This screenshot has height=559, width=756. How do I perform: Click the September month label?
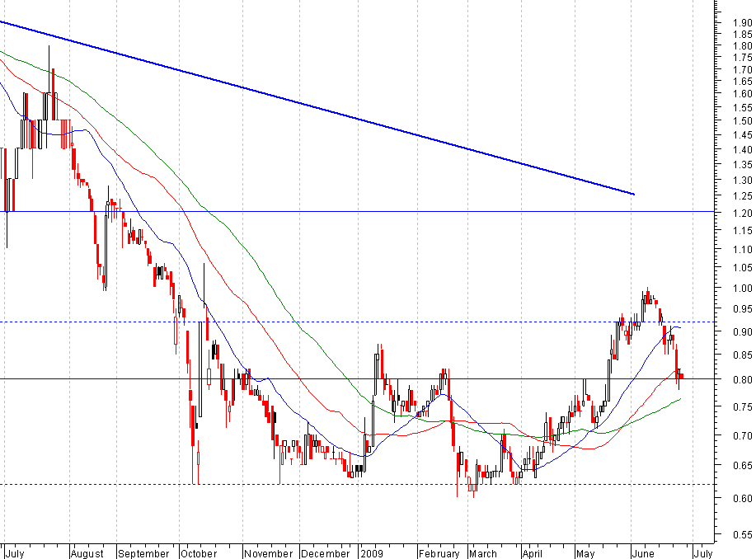coord(143,553)
